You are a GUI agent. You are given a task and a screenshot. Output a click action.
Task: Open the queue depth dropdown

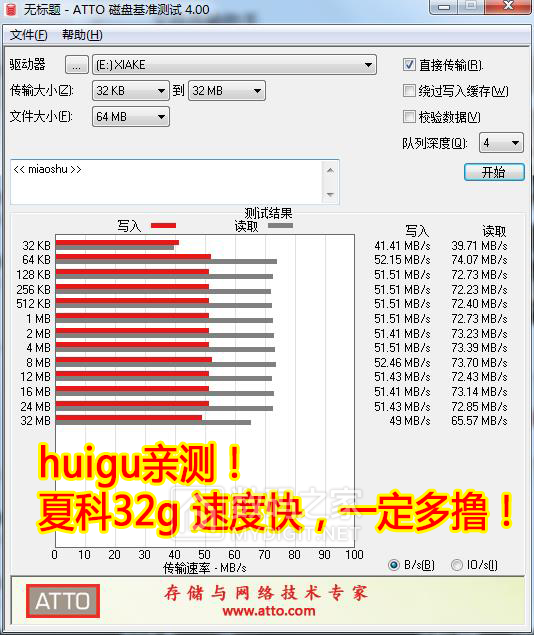501,143
